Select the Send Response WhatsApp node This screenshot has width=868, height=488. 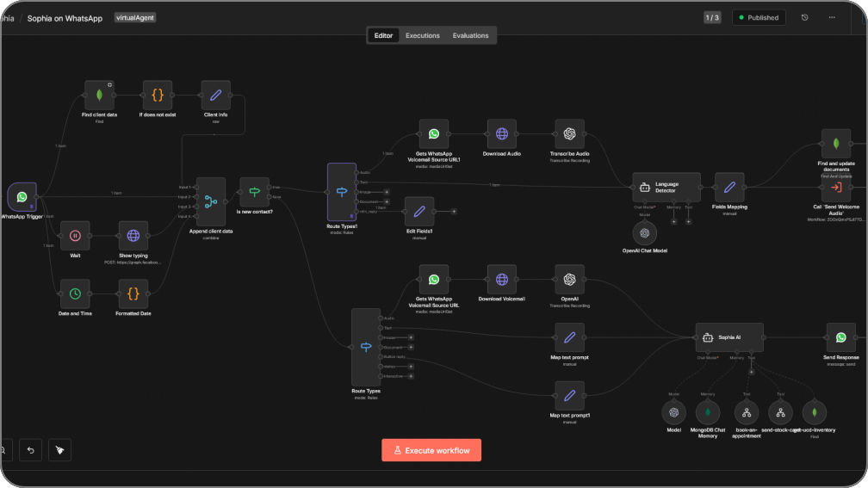tap(841, 338)
